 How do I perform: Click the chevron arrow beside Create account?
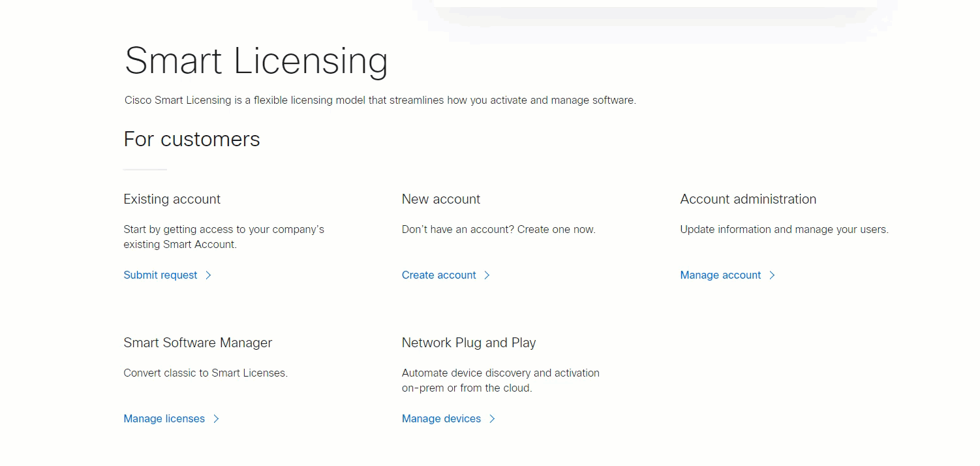pyautogui.click(x=487, y=275)
